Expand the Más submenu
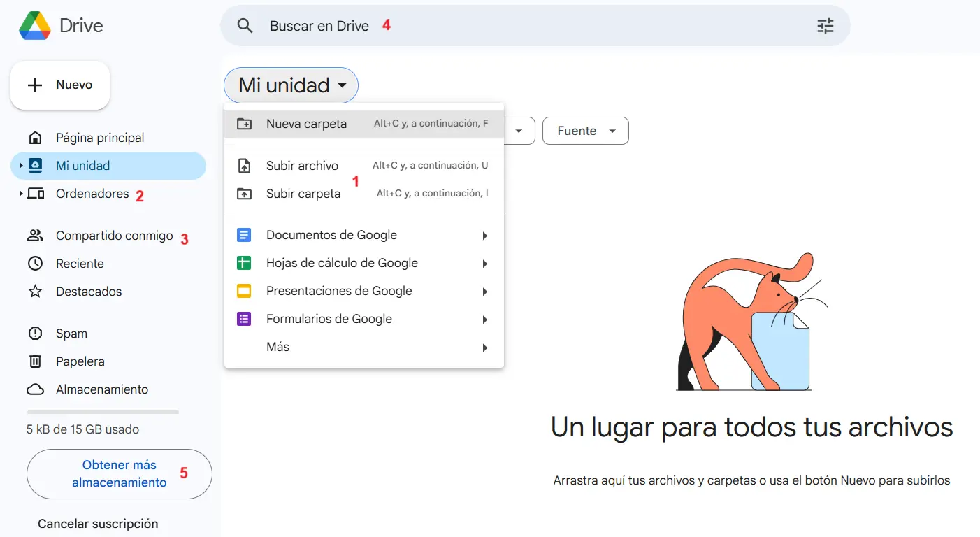Screen dimensions: 980x537 (x=278, y=346)
